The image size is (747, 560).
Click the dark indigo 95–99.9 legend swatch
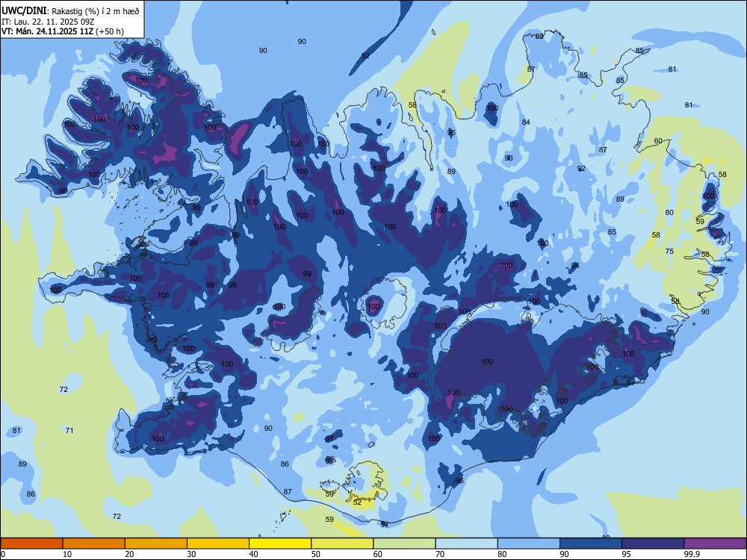point(653,544)
